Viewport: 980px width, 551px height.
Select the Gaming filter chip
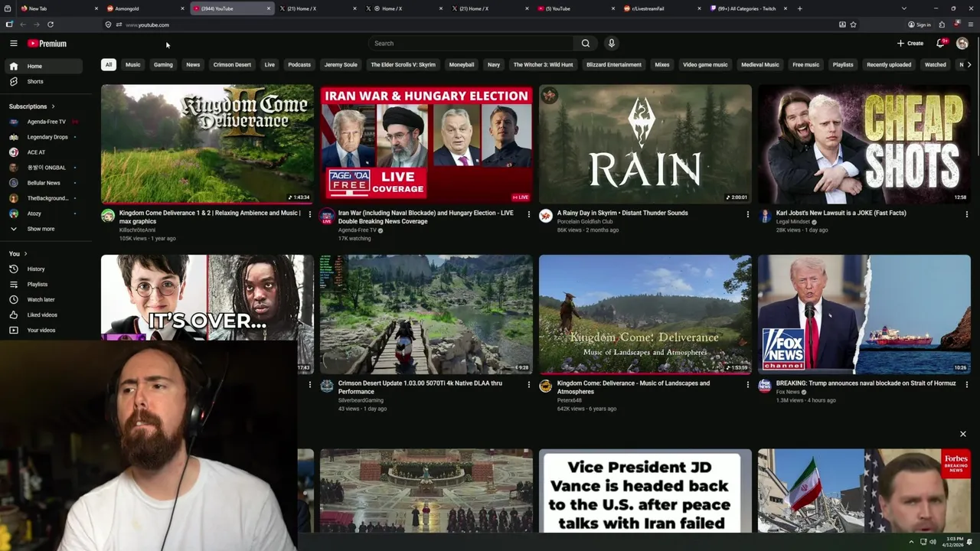163,65
